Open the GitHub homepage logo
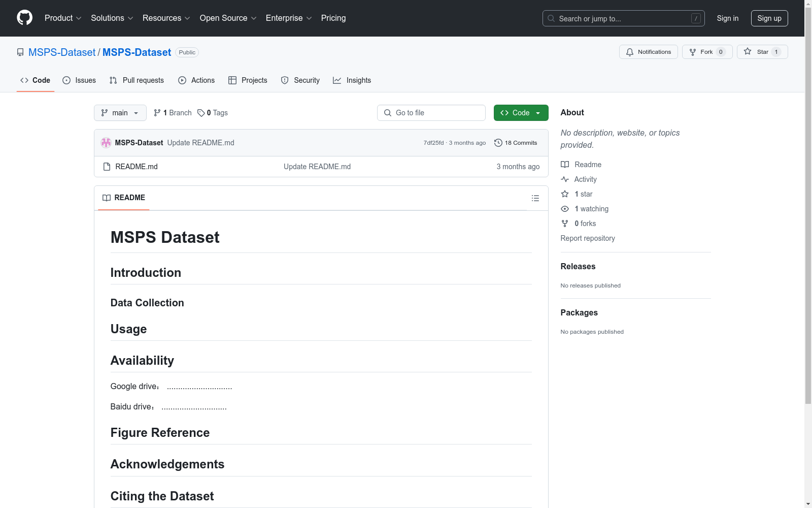 (24, 18)
